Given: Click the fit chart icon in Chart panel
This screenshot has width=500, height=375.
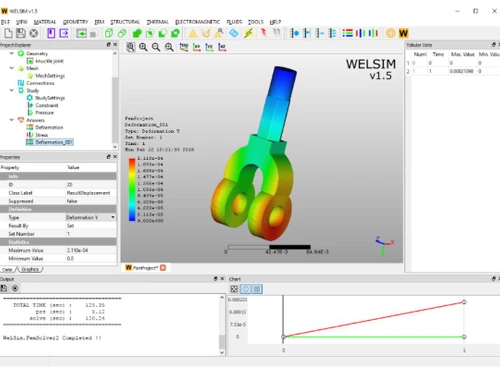Looking at the screenshot, I should (234, 289).
